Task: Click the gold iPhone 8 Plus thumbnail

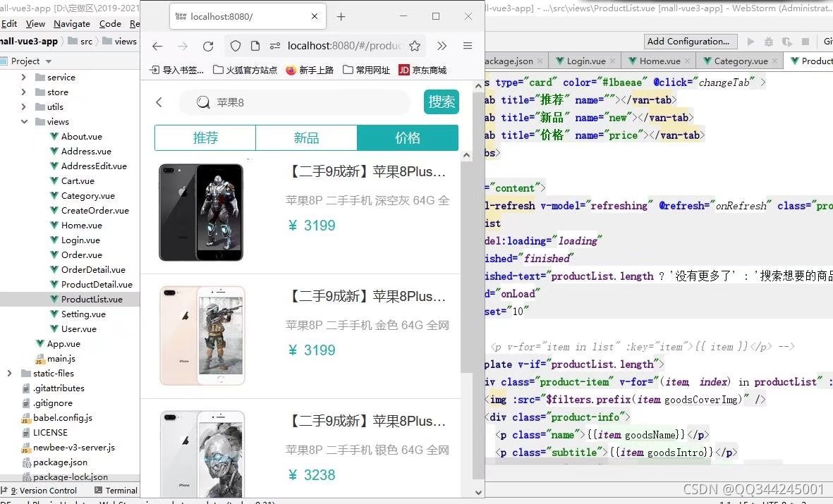Action: [x=202, y=336]
